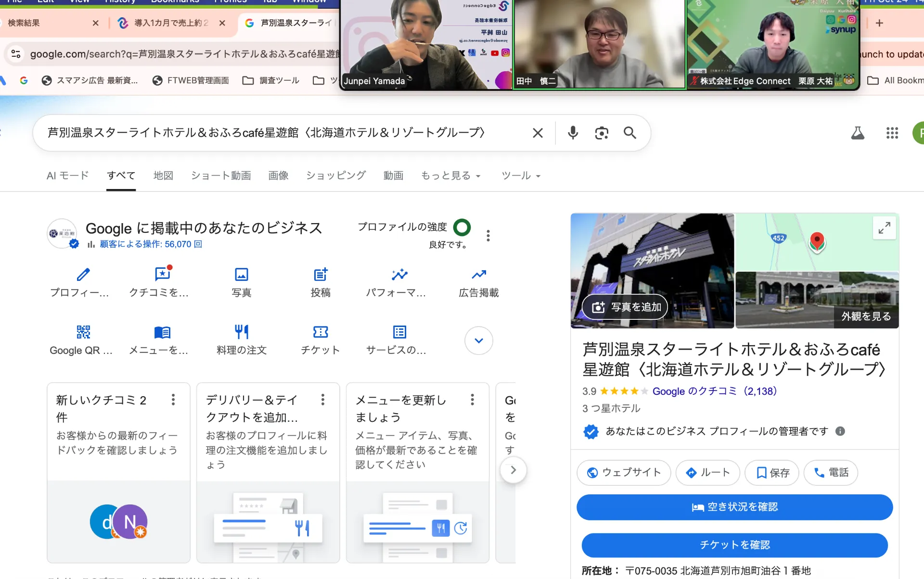This screenshot has height=579, width=924.
Task: Click the 空き状況を確認 button
Action: [x=734, y=507]
